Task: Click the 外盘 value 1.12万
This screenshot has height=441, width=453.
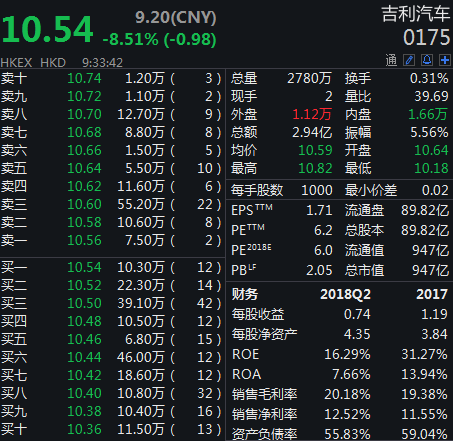Action: pos(312,114)
